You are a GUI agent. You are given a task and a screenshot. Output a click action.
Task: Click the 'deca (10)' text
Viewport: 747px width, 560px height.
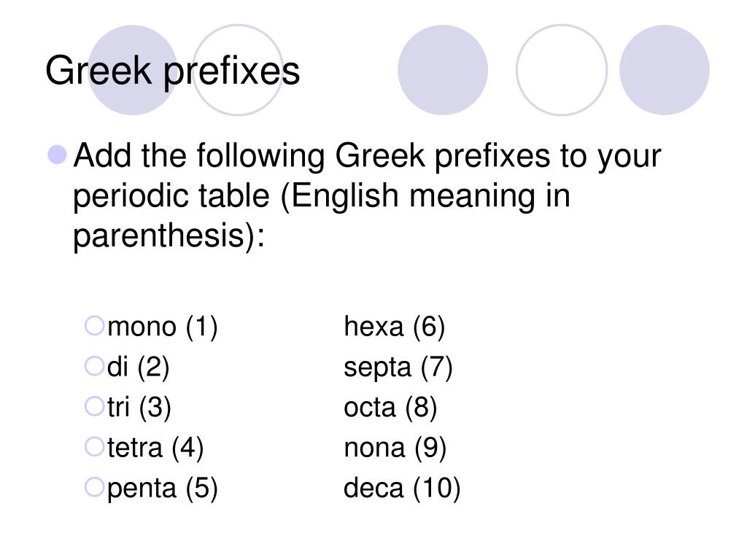point(402,488)
